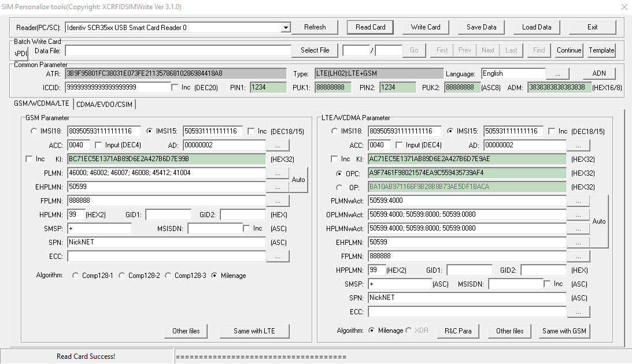Switch to the CDMA/EVDO/CSIM tab
The image size is (632, 364).
click(105, 104)
